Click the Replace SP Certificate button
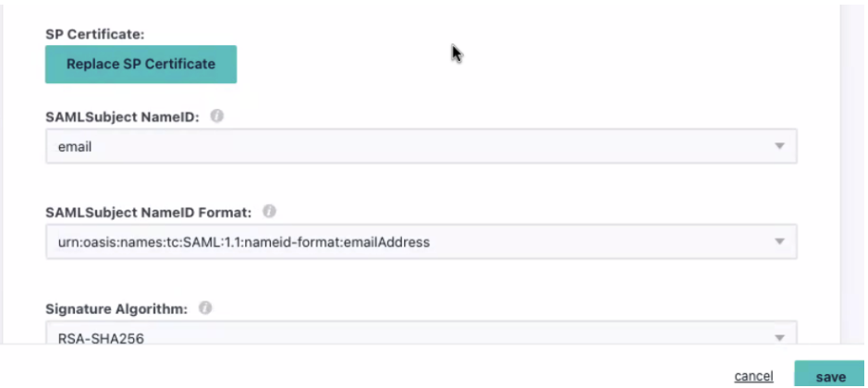The image size is (868, 388). (141, 65)
